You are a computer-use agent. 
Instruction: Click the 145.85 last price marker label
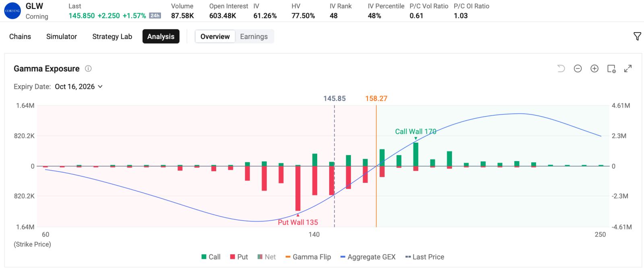334,98
